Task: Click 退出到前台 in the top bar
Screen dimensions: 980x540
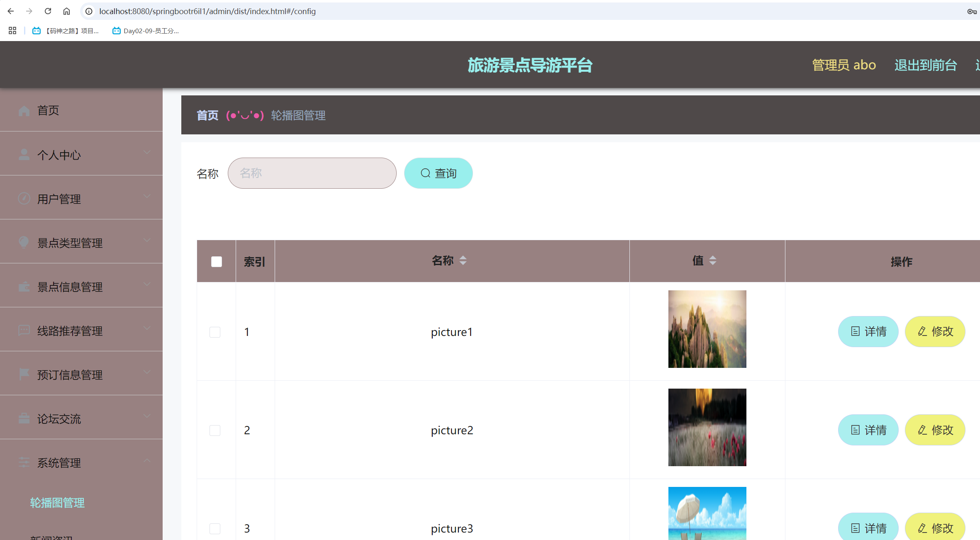Action: pyautogui.click(x=926, y=65)
